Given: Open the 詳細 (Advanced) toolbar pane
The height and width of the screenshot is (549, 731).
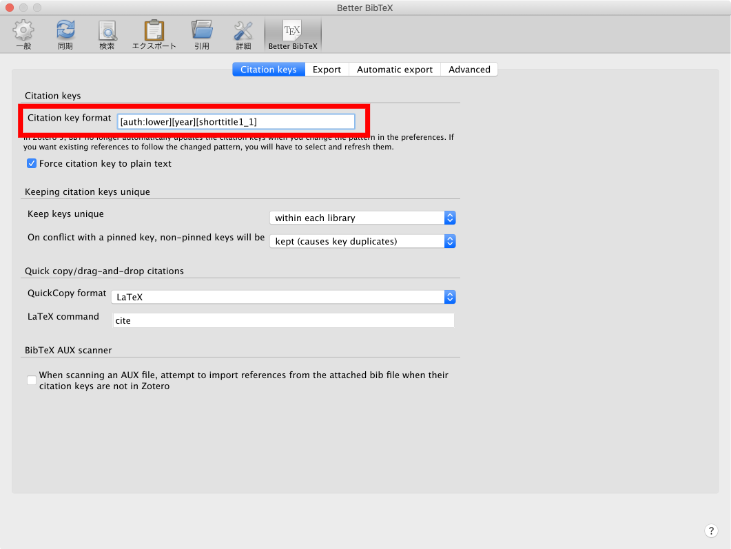Looking at the screenshot, I should click(243, 33).
